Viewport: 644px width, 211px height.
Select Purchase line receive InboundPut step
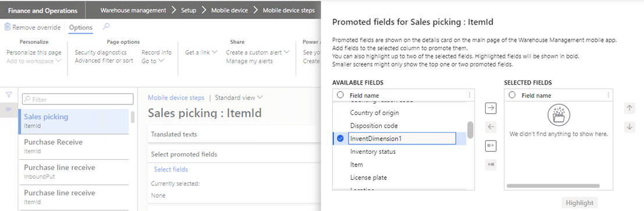coord(74,172)
